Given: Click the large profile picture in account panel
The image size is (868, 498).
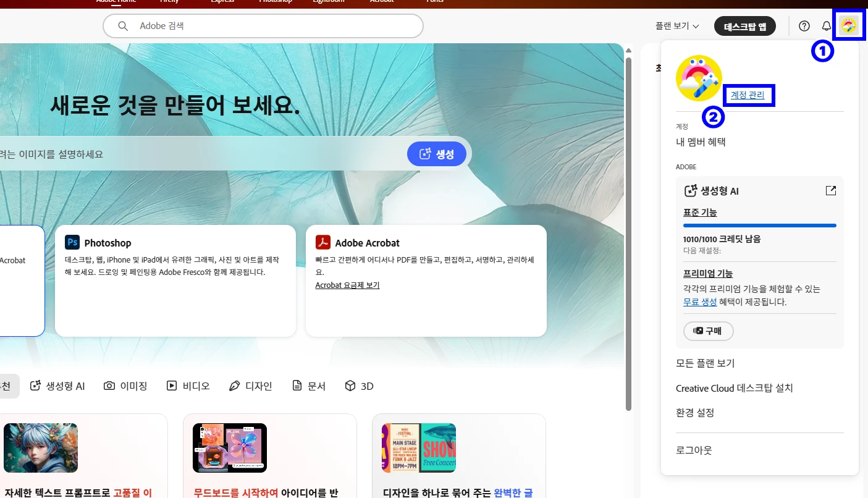Looking at the screenshot, I should click(699, 78).
